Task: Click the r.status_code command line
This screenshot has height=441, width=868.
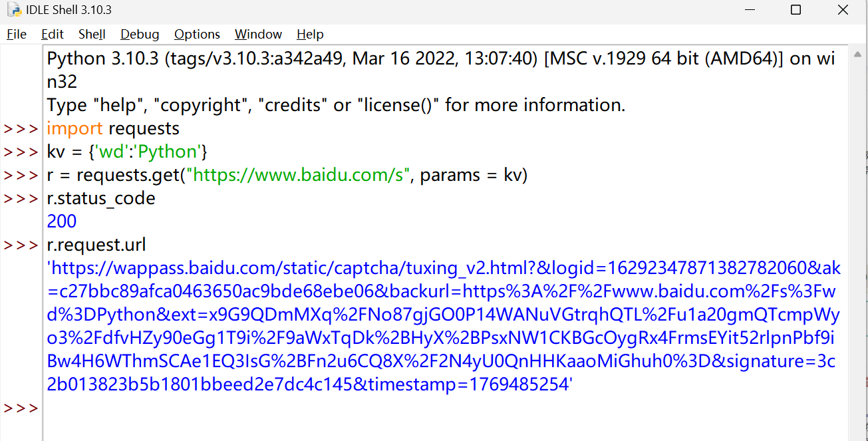Action: click(x=101, y=198)
